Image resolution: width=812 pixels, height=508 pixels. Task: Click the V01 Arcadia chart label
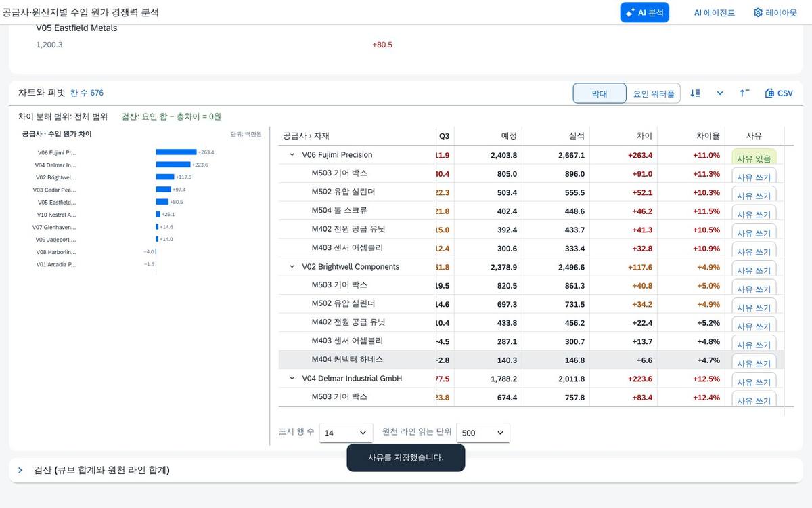coord(56,264)
